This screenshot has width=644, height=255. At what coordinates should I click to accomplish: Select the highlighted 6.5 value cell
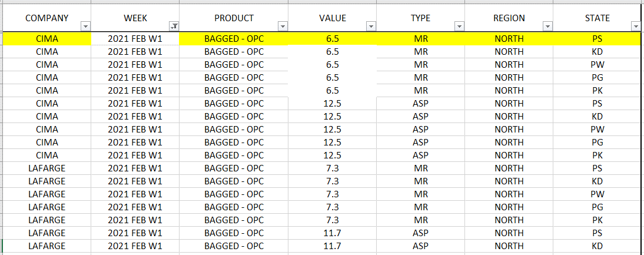tap(332, 39)
